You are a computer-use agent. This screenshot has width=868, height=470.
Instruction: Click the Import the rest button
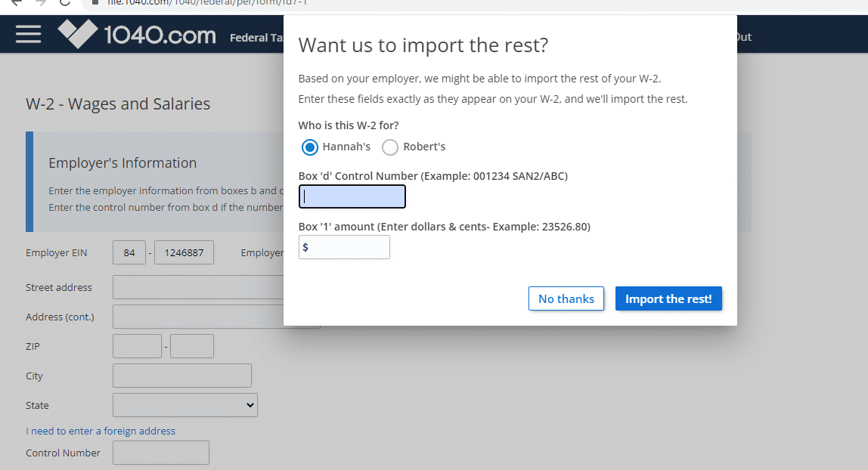(x=668, y=298)
